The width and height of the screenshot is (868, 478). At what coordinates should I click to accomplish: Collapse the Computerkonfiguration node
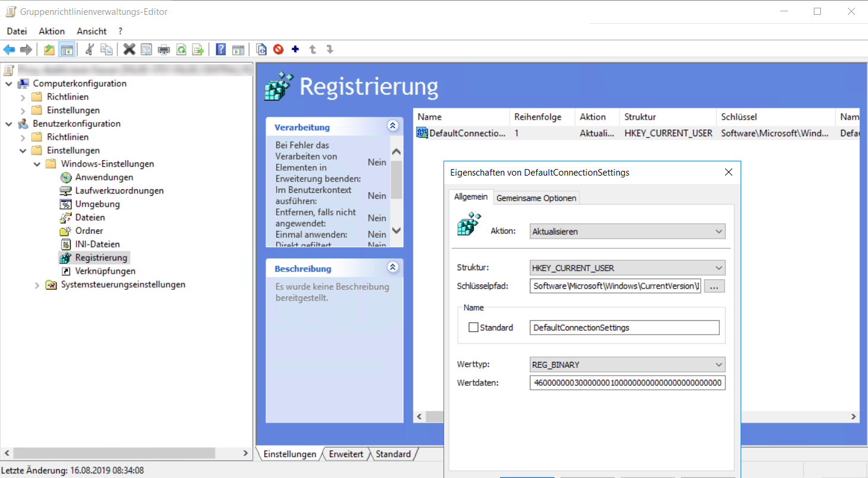[9, 83]
